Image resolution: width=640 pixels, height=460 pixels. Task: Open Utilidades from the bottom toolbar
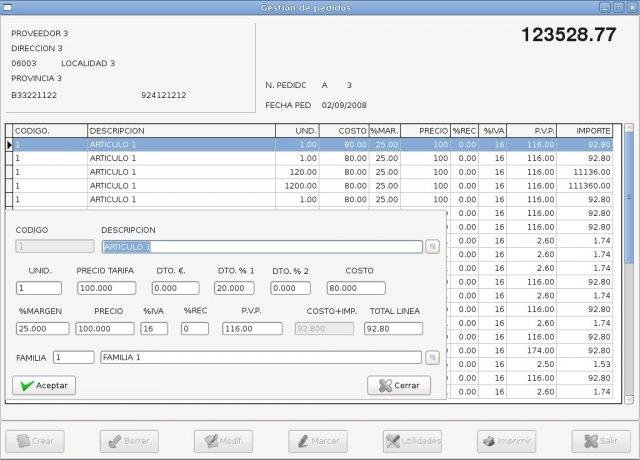pyautogui.click(x=412, y=441)
